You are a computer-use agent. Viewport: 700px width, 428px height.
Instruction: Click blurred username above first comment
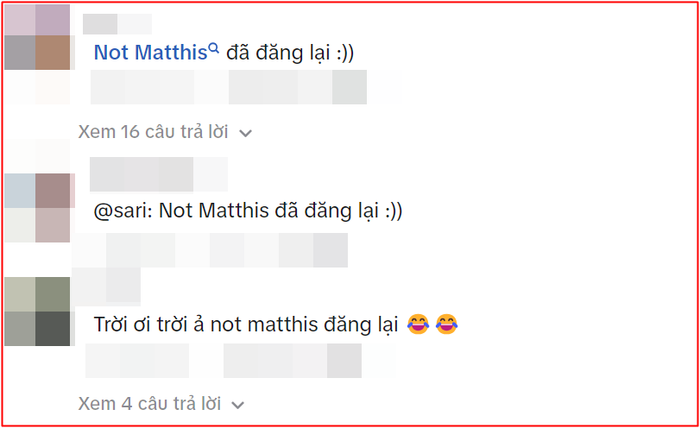117,24
